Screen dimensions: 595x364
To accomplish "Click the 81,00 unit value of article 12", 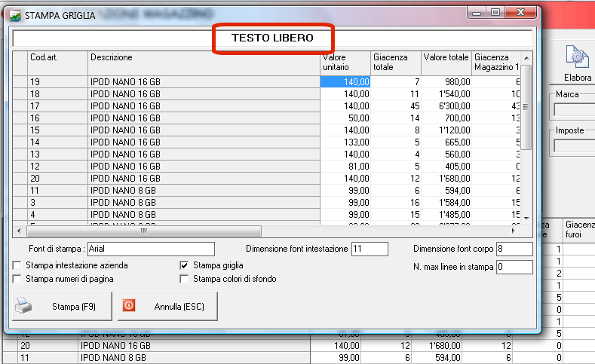I will pos(345,167).
